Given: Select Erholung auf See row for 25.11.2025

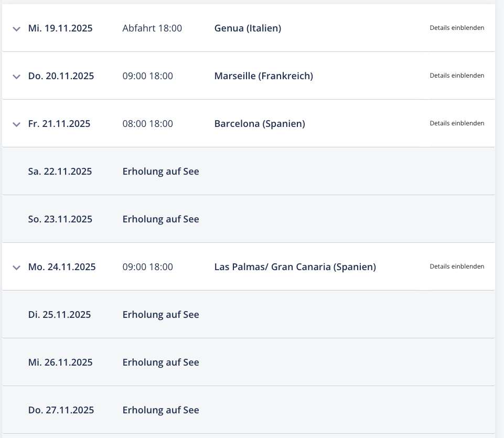Looking at the screenshot, I should (249, 315).
